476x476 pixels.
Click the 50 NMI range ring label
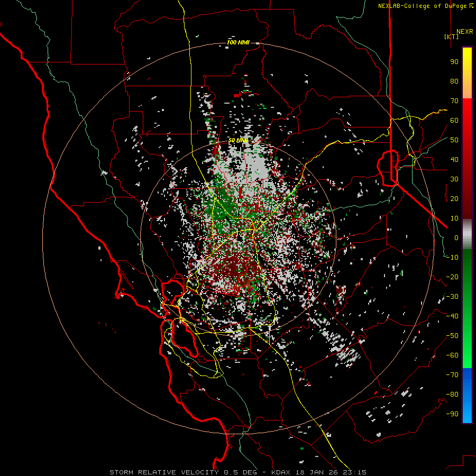[x=238, y=140]
